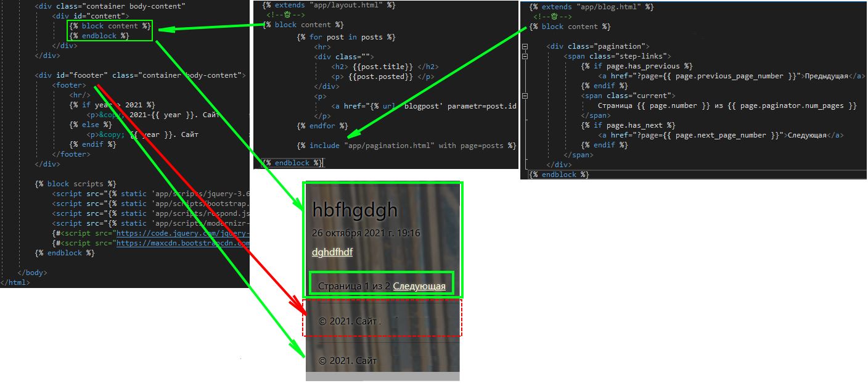Click the page.next_page_number Следующая anchor line

tap(721, 135)
